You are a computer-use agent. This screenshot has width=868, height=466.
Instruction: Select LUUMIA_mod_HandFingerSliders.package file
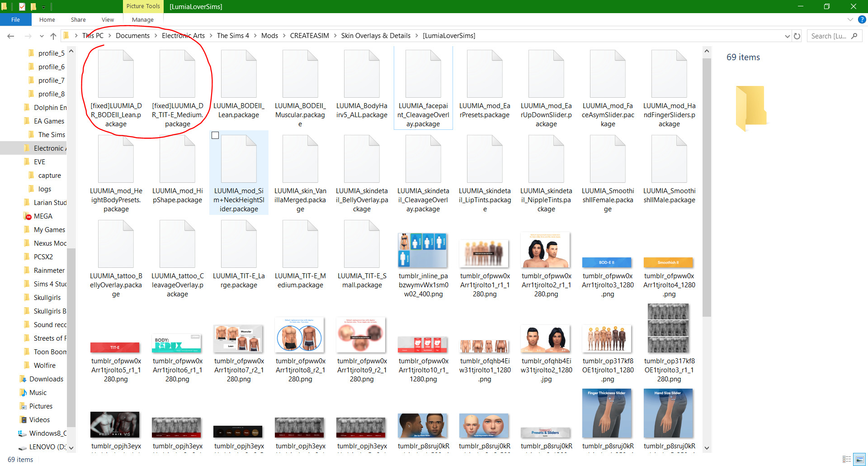pyautogui.click(x=669, y=89)
